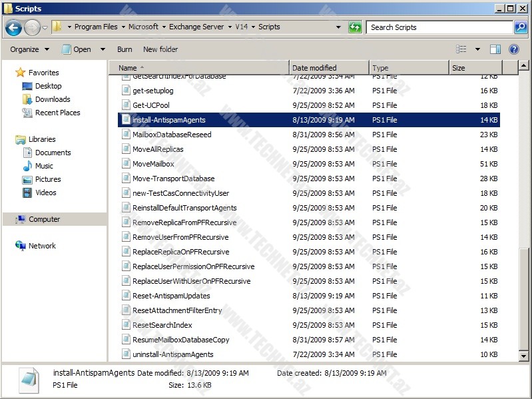The height and width of the screenshot is (399, 532).
Task: Click the Burn toolbar button
Action: 125,49
